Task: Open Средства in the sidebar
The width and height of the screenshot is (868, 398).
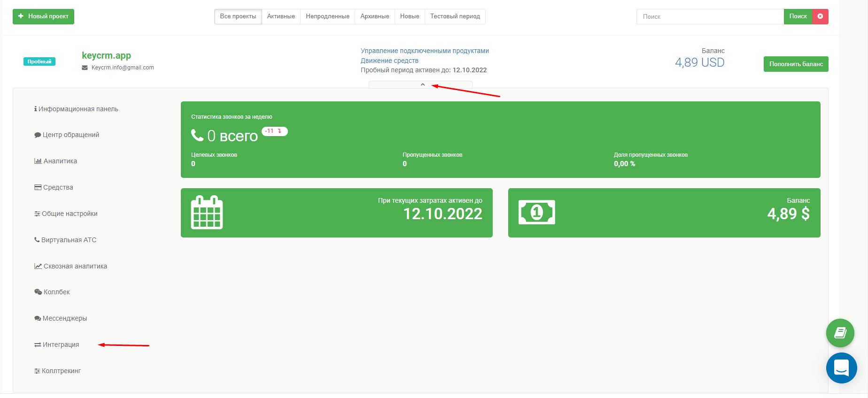Action: [x=54, y=187]
